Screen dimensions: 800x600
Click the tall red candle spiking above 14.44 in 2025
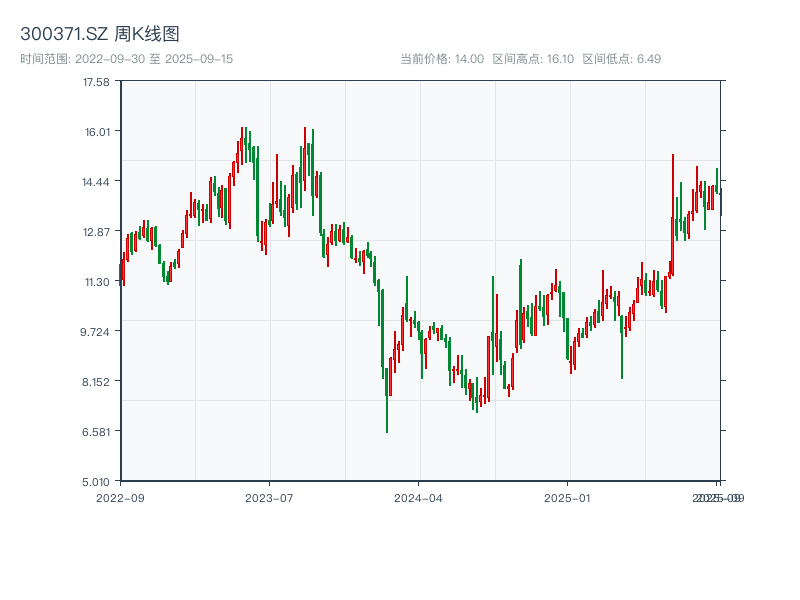[673, 214]
